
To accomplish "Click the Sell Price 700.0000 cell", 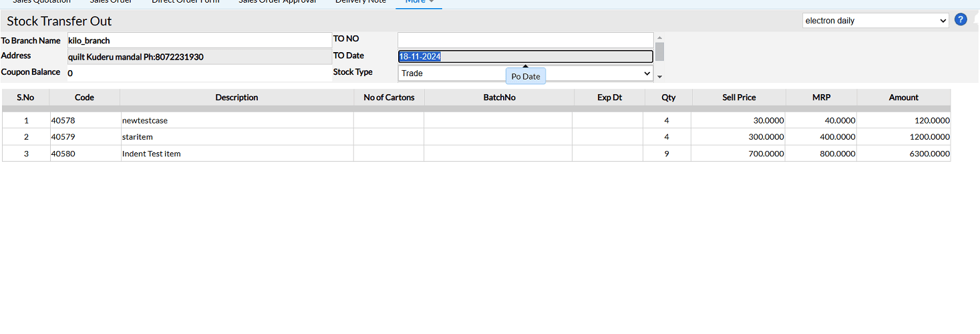I will [738, 154].
